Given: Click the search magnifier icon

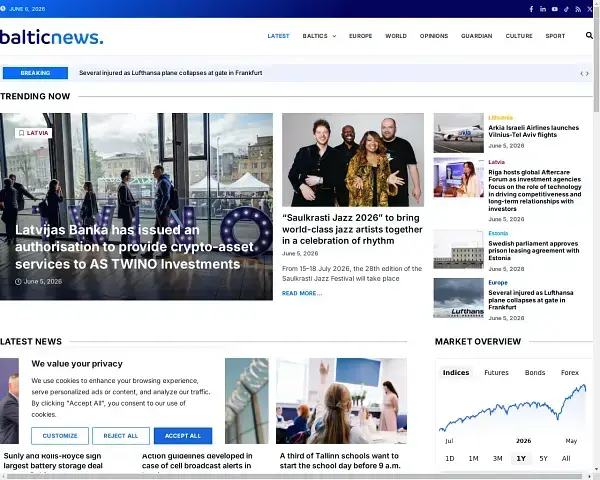Looking at the screenshot, I should (589, 36).
